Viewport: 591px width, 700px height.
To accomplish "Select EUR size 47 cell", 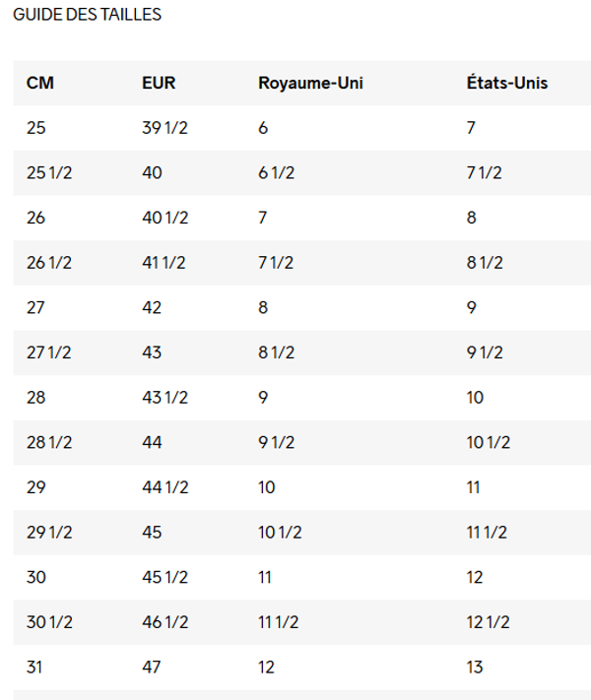I will point(153,667).
